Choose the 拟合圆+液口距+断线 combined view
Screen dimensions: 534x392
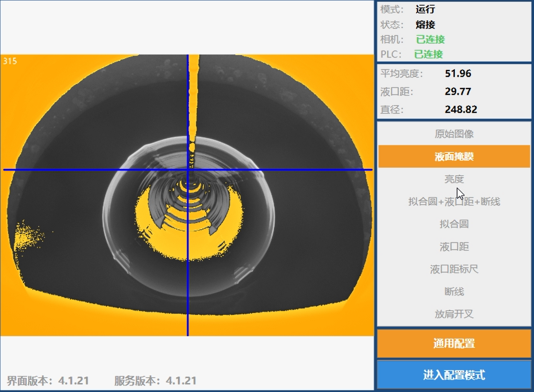454,202
